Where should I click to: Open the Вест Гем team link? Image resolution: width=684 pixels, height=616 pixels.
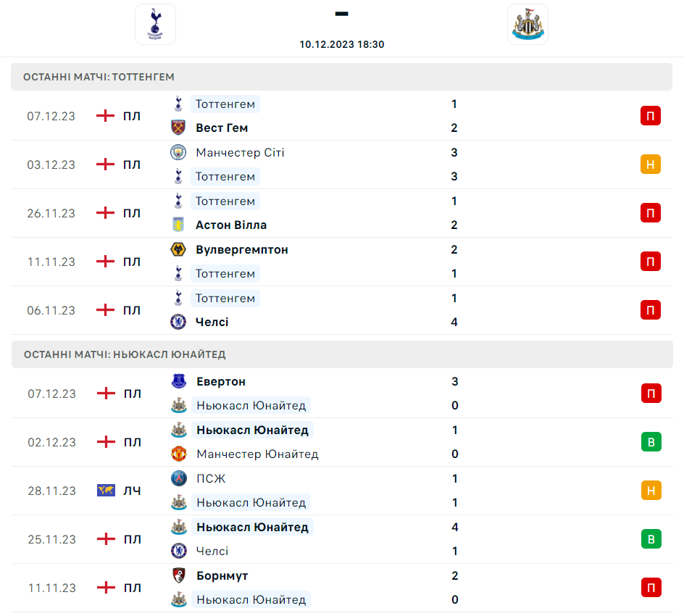tap(222, 128)
